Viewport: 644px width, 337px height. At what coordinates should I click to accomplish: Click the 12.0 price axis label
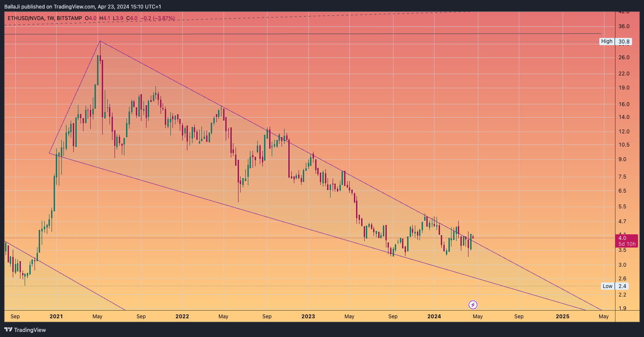click(624, 132)
